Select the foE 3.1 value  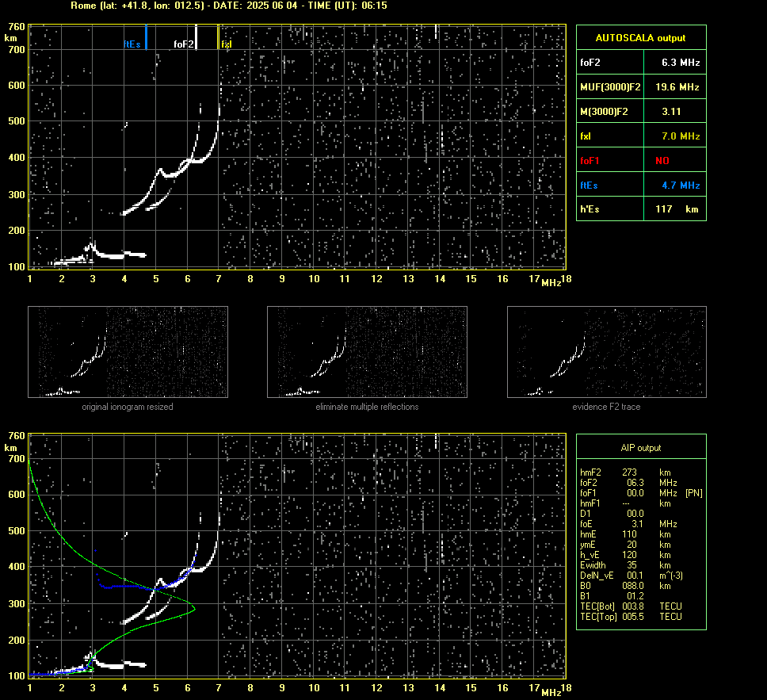click(x=637, y=524)
